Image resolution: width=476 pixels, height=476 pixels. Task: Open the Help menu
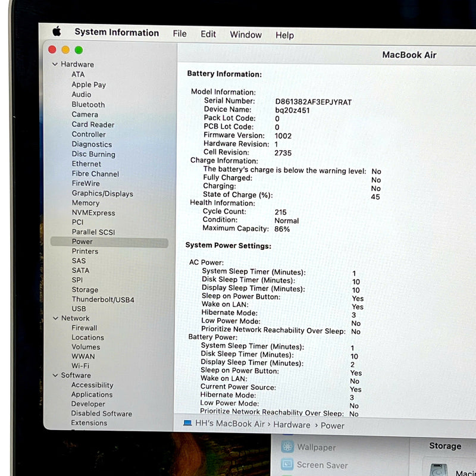[x=284, y=35]
